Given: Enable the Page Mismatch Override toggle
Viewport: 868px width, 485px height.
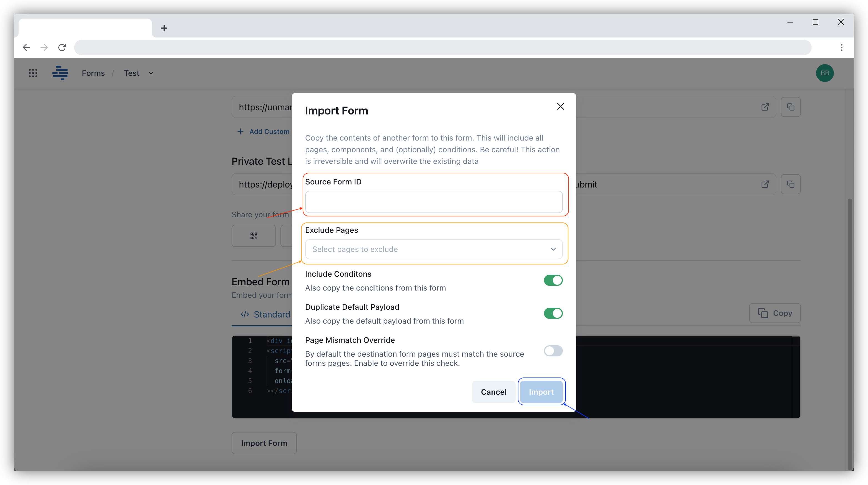Looking at the screenshot, I should [553, 350].
